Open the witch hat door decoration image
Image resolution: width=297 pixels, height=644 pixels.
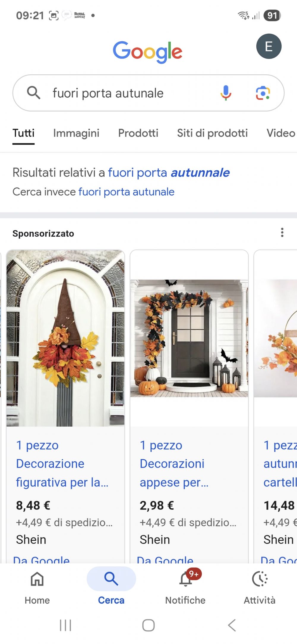tap(65, 338)
